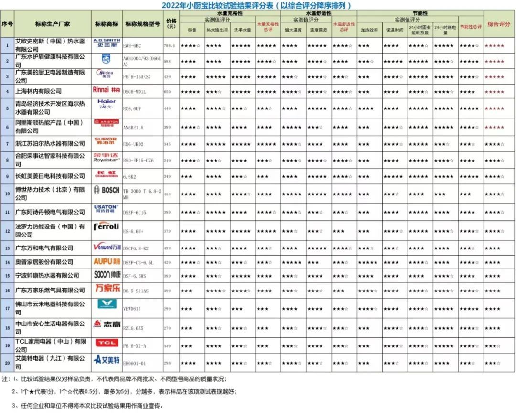The image size is (516, 420).
Task: Click the Rinnai brand logo
Action: click(107, 90)
